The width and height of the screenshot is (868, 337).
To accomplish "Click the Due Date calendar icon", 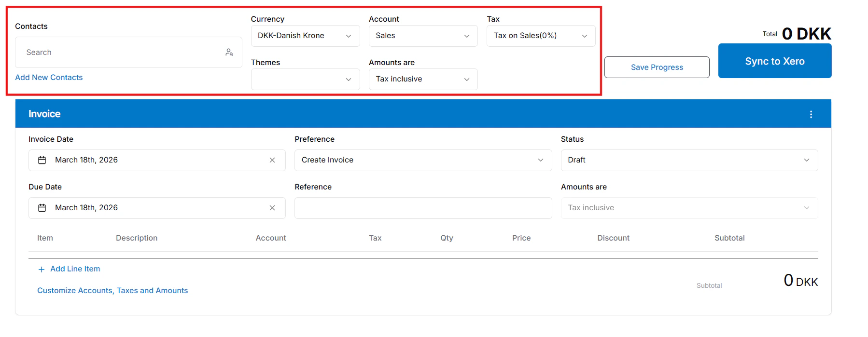I will click(42, 208).
